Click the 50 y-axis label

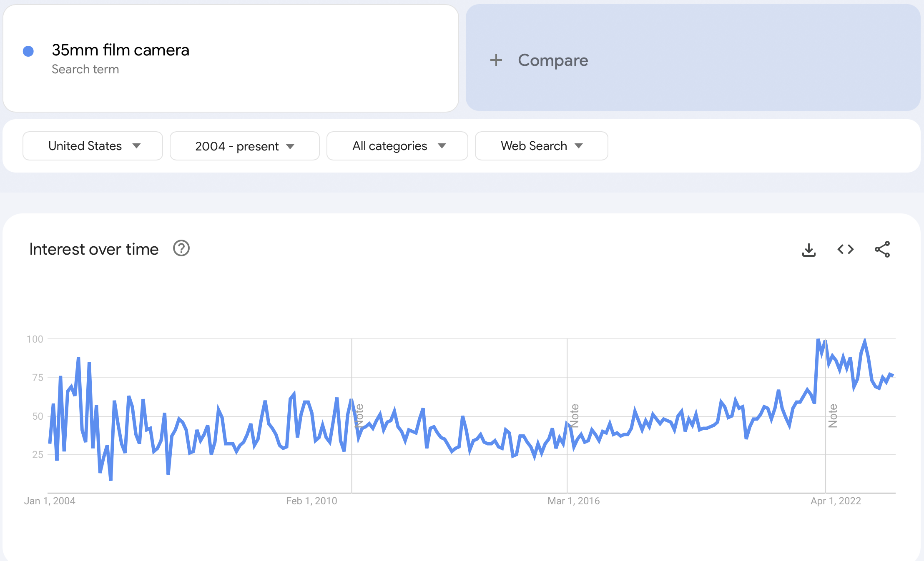click(x=38, y=416)
